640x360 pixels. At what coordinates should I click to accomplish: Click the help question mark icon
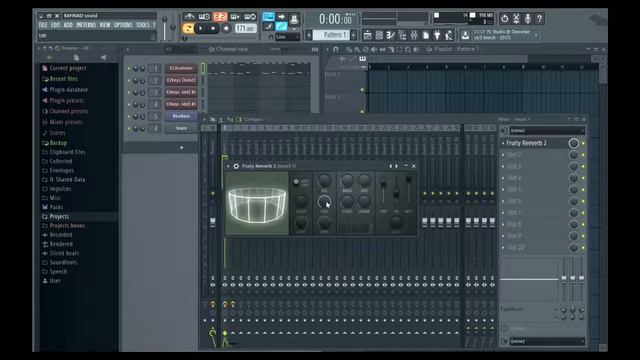(x=540, y=18)
